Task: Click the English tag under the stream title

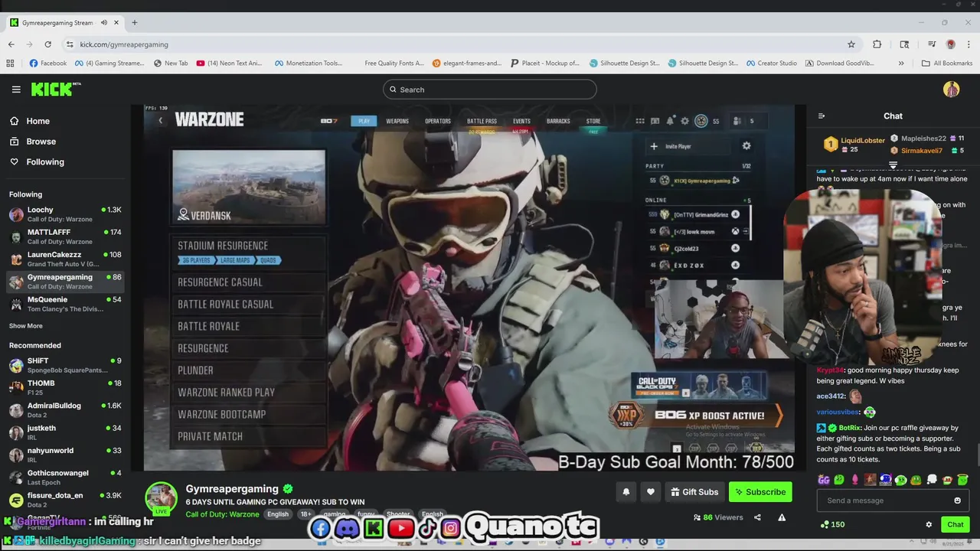Action: click(x=278, y=514)
